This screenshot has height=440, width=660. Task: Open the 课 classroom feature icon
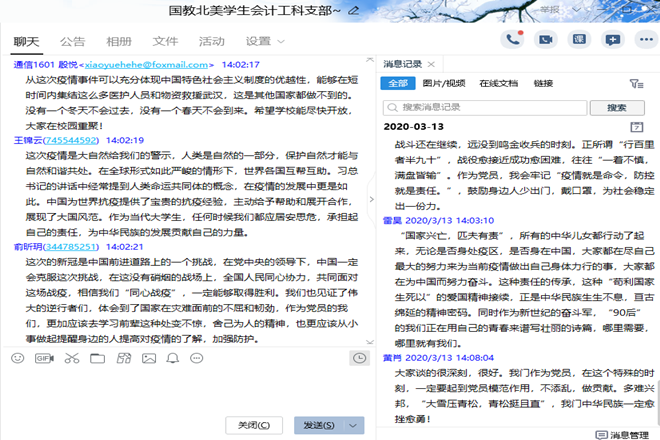(x=580, y=39)
